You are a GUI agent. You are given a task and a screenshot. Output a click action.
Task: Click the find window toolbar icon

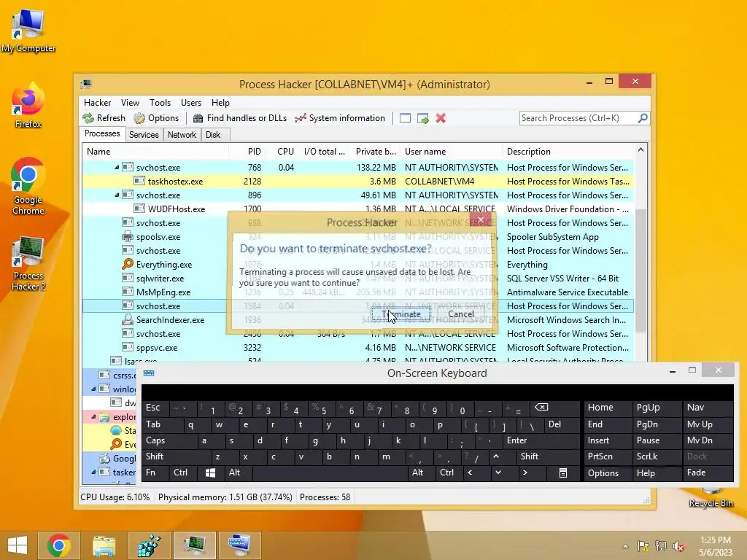click(405, 118)
